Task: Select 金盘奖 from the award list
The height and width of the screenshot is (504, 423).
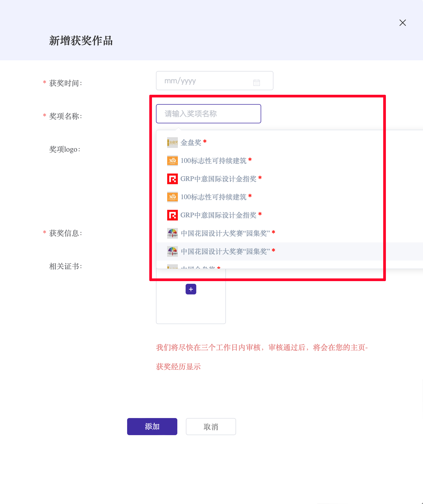Action: point(191,143)
